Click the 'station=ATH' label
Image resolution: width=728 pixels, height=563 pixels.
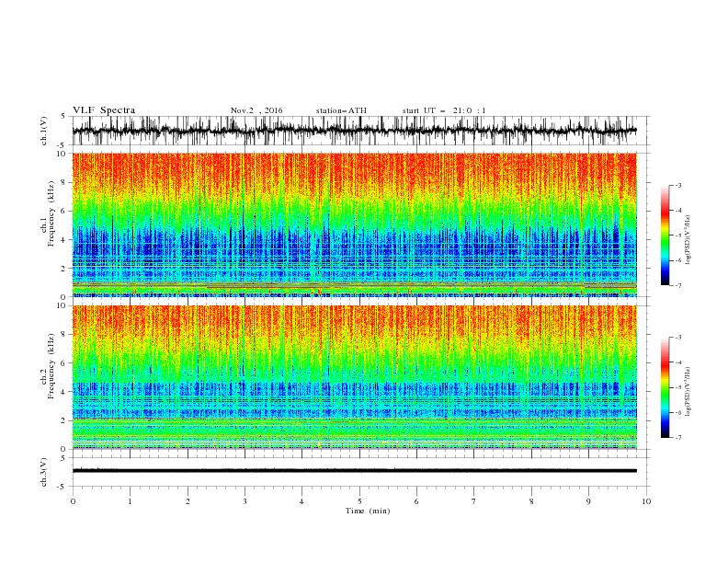point(341,110)
